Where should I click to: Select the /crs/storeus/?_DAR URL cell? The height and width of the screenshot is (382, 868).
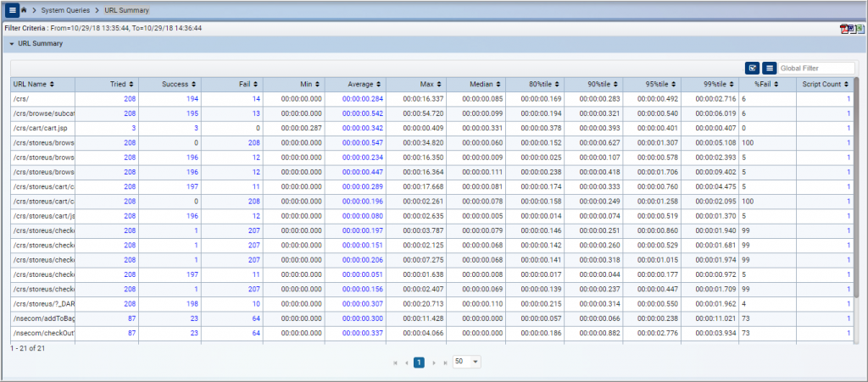coord(43,304)
